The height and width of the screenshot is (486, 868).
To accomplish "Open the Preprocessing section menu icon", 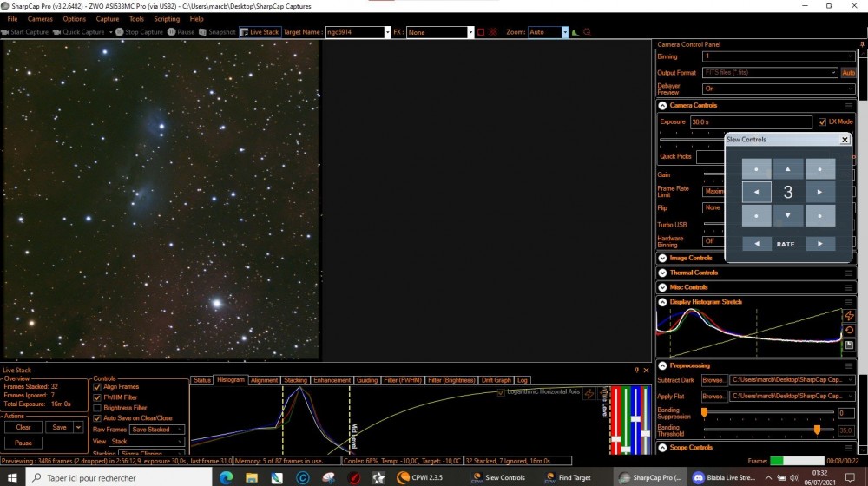I will [x=849, y=366].
